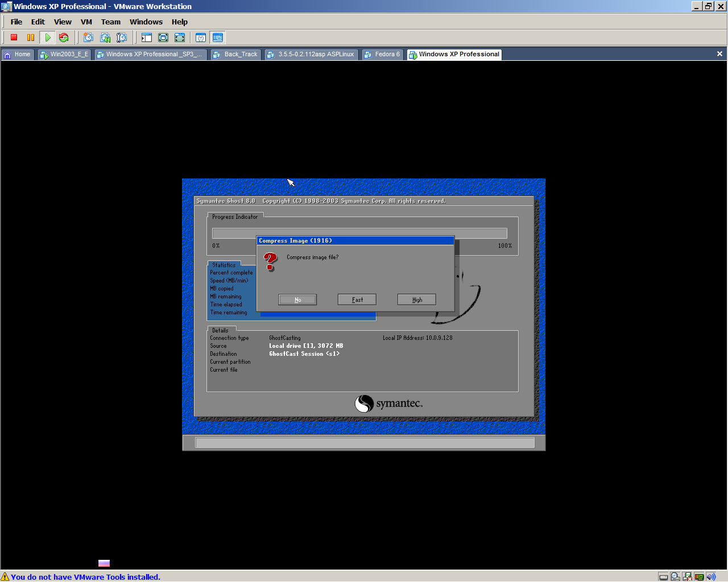The image size is (728, 582).
Task: Click the question mark icon in Compress dialog
Action: coord(271,261)
